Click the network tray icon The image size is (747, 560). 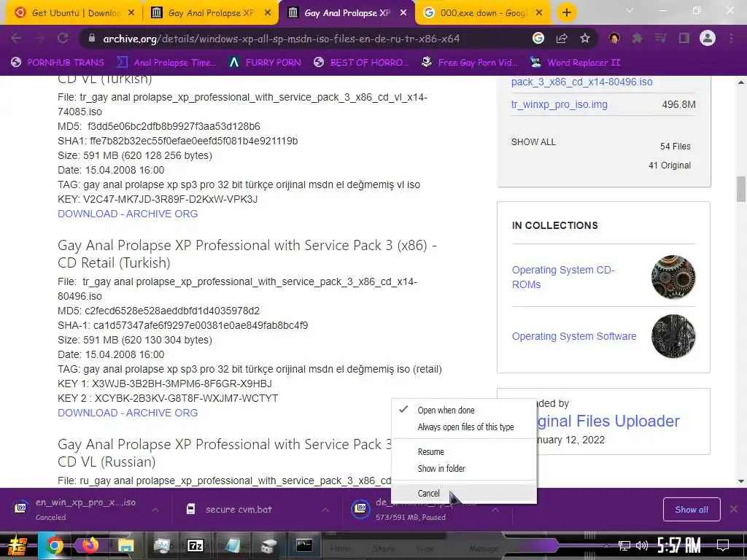[624, 545]
